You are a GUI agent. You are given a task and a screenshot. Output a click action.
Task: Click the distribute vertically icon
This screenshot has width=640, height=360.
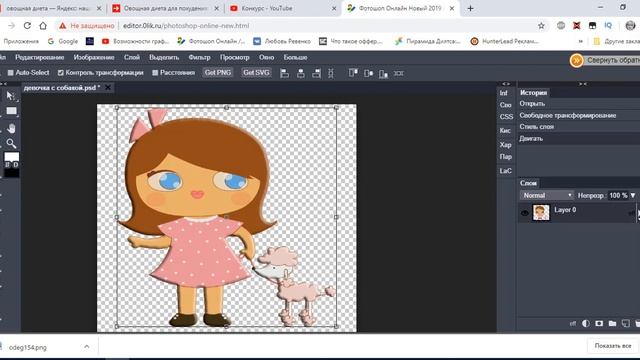331,73
